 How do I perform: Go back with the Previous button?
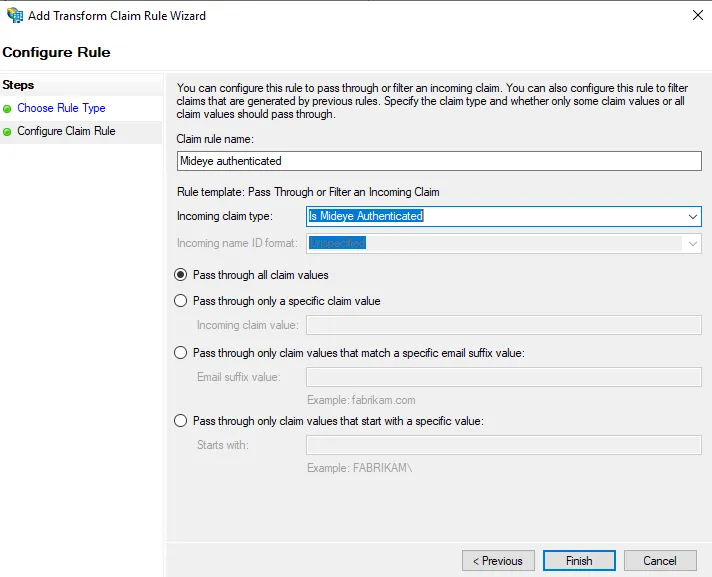click(498, 561)
